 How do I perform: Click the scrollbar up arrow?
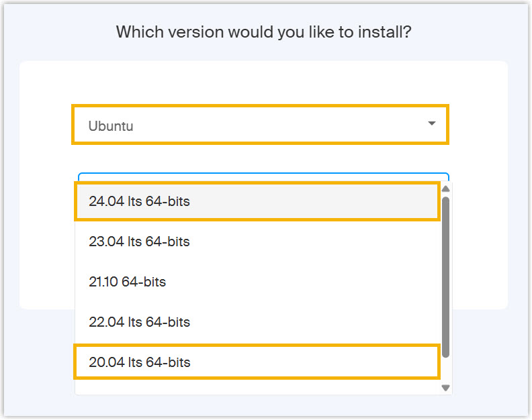[x=445, y=189]
